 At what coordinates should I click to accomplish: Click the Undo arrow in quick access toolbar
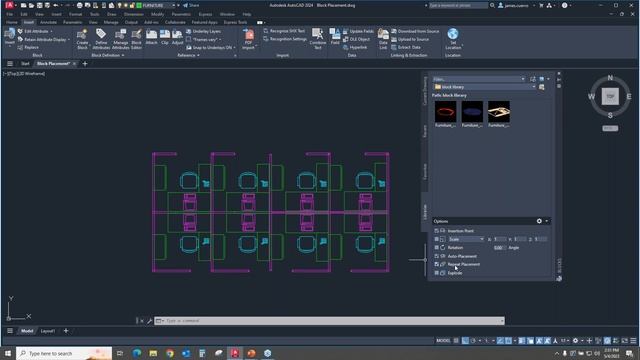coord(56,5)
